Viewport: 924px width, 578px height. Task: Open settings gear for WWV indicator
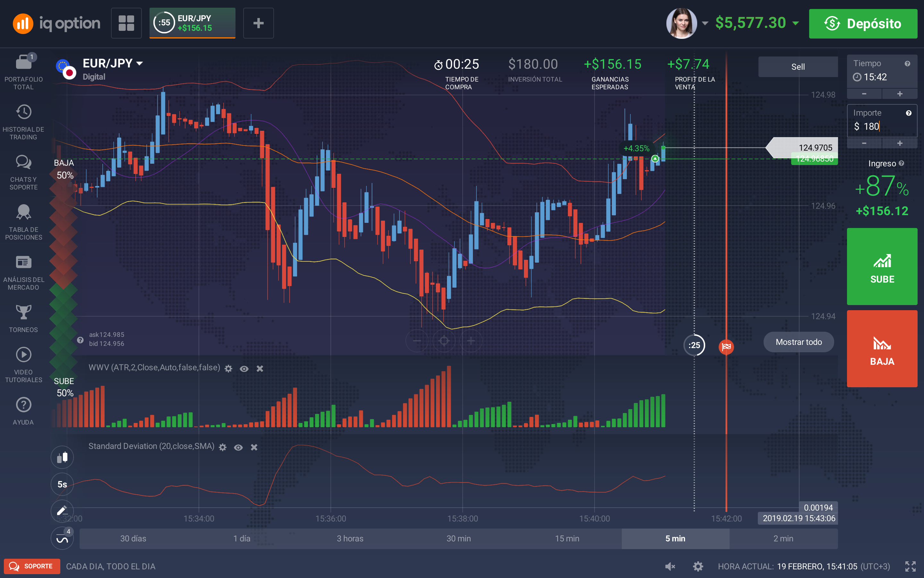(228, 369)
